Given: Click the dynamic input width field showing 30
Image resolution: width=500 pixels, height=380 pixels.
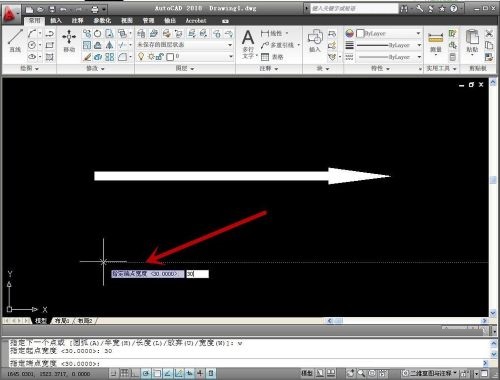Looking at the screenshot, I should (197, 274).
